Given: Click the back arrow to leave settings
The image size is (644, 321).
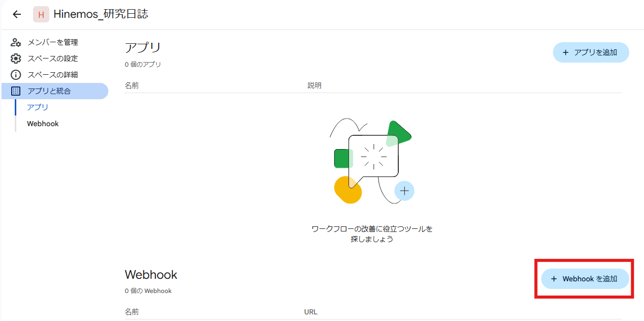Looking at the screenshot, I should tap(16, 14).
